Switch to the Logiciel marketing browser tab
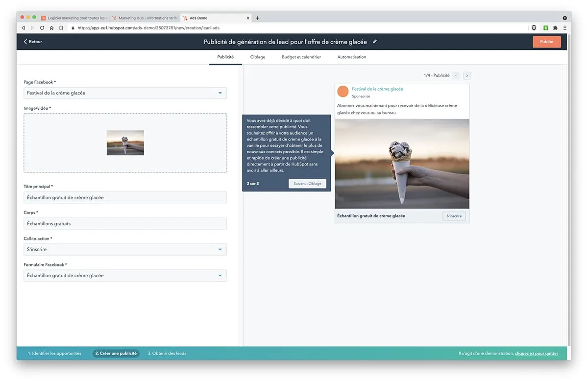 coord(73,18)
